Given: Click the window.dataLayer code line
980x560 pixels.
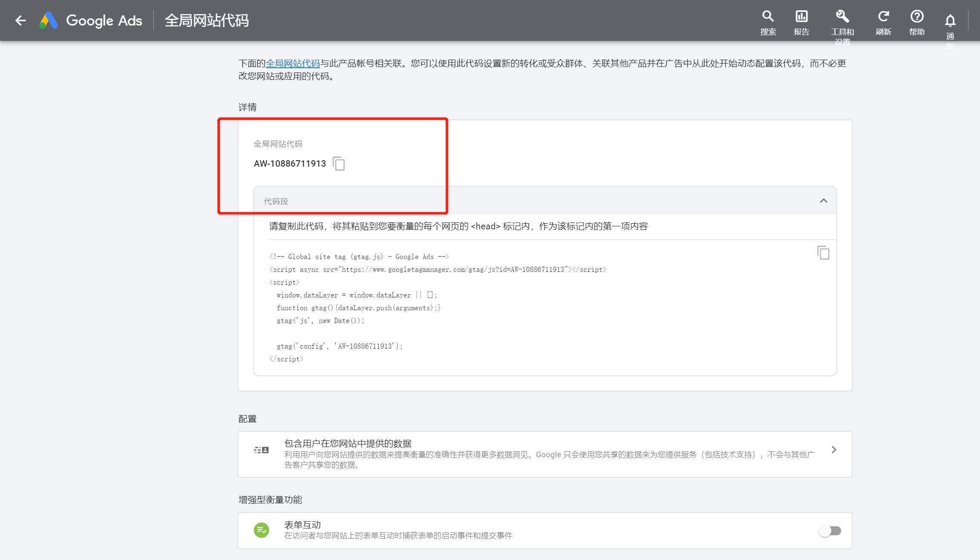Looking at the screenshot, I should (x=357, y=295).
